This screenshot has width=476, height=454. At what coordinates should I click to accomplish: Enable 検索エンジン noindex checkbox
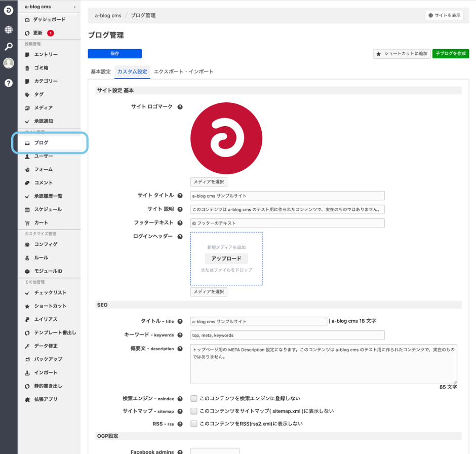click(194, 399)
